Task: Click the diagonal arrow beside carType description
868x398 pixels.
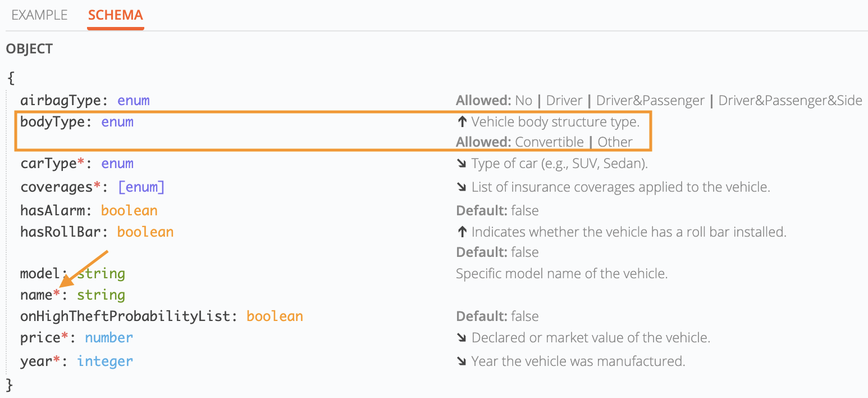Action: [x=463, y=164]
